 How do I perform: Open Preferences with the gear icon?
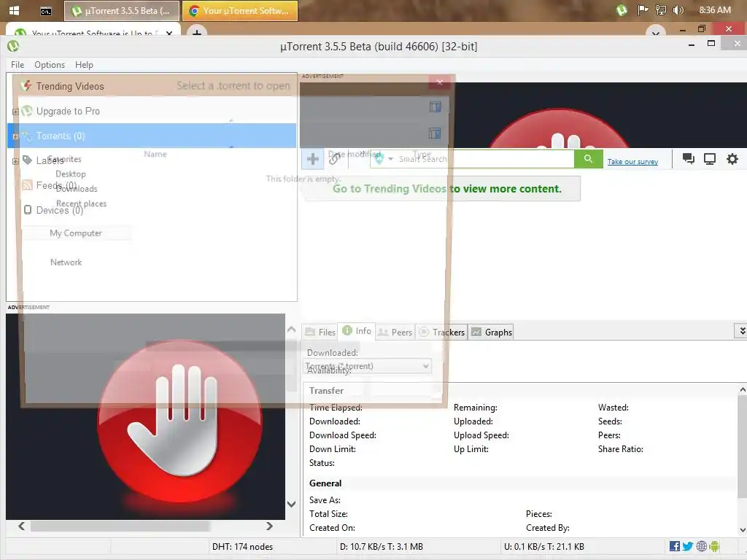(x=732, y=158)
